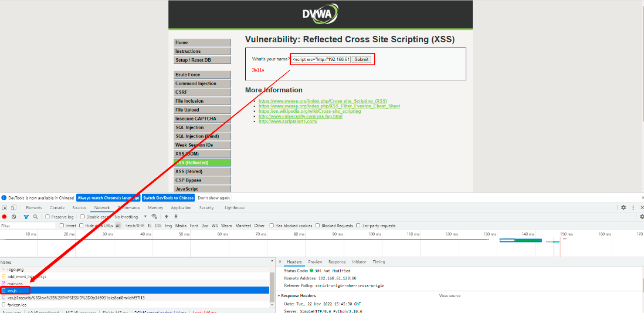Check Has blocked cookies
This screenshot has height=313, width=644.
click(272, 226)
